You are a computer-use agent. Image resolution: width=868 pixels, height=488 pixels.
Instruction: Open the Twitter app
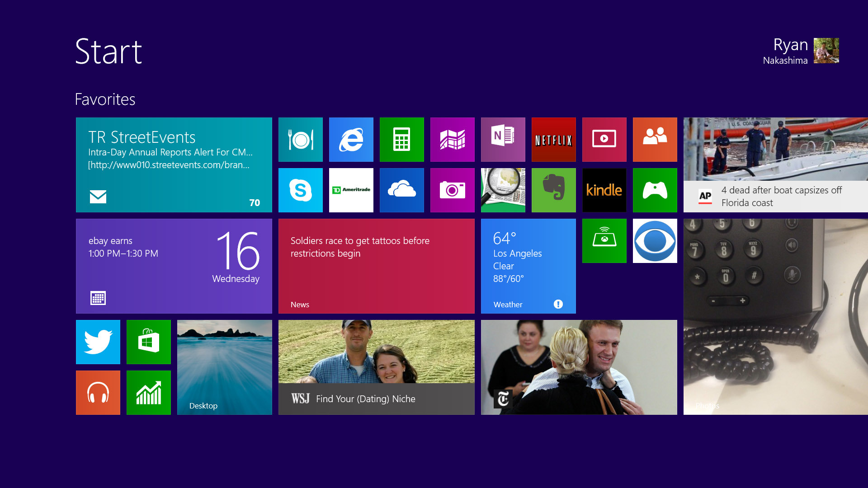pyautogui.click(x=98, y=342)
